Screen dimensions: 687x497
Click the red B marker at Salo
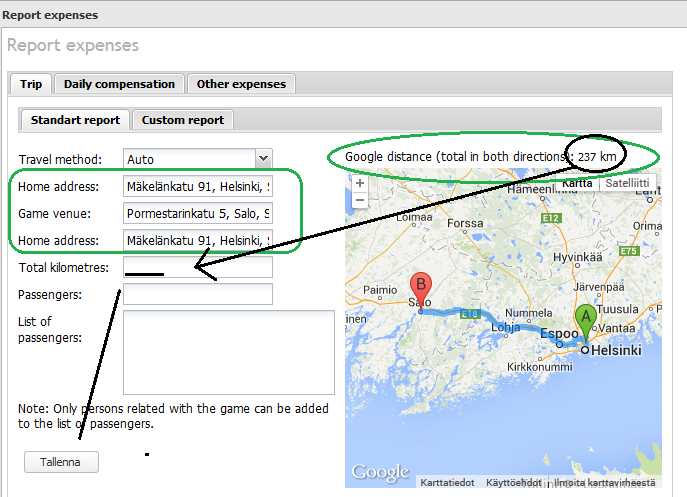(x=421, y=291)
